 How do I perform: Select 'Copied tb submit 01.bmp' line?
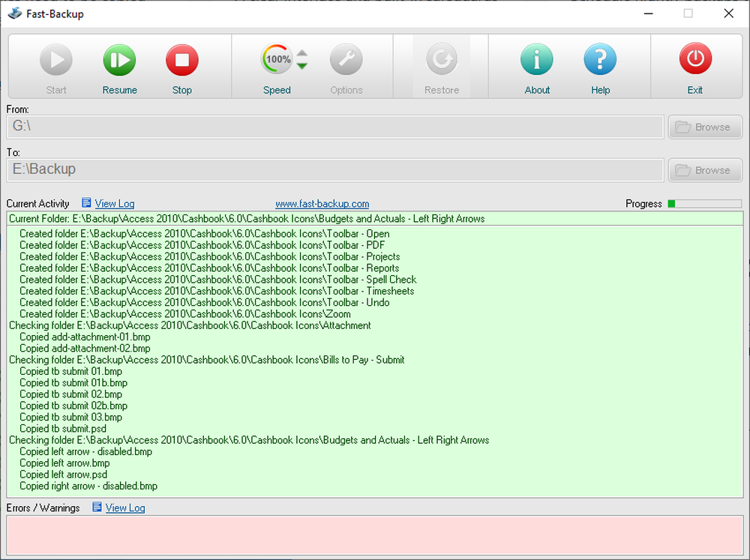coord(70,372)
